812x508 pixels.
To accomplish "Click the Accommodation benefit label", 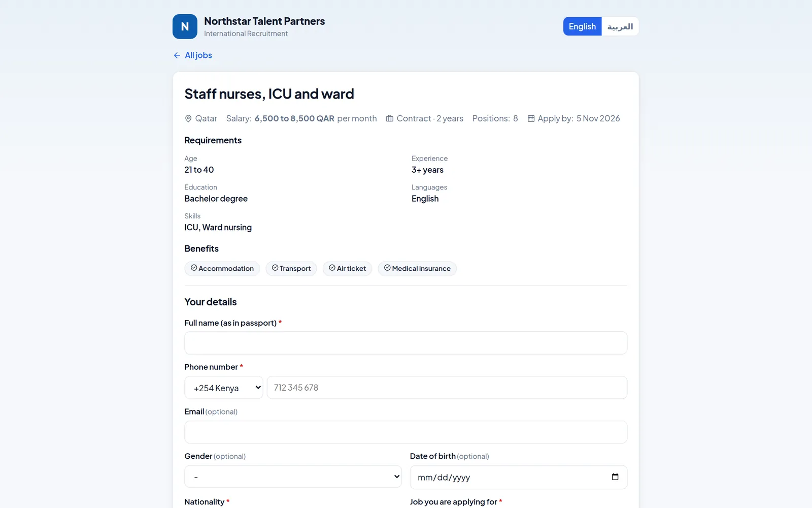I will 226,268.
